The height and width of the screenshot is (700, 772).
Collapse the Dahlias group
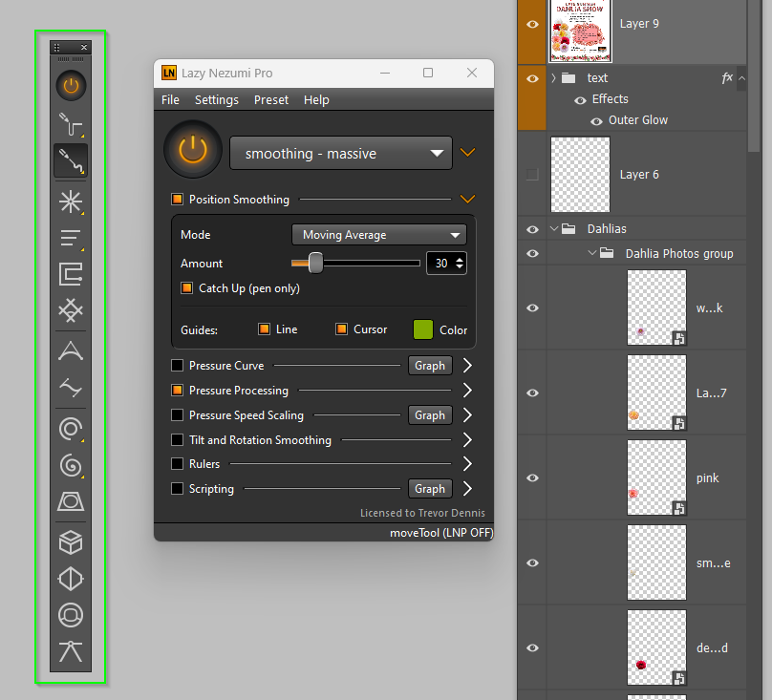[553, 228]
